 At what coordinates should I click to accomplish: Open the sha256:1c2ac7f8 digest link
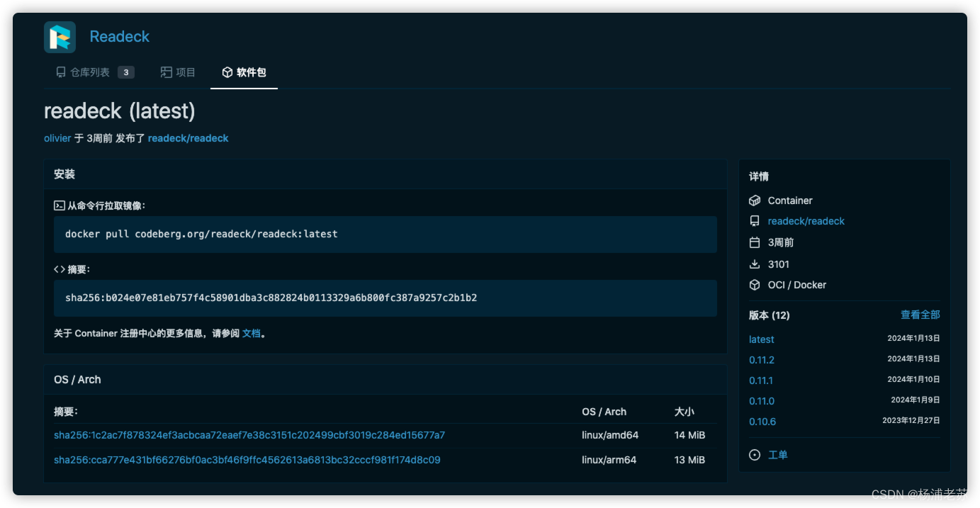coord(249,435)
